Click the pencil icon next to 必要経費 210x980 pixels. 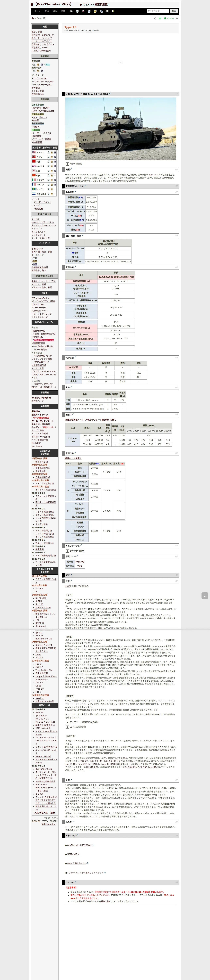pyautogui.click(x=75, y=192)
